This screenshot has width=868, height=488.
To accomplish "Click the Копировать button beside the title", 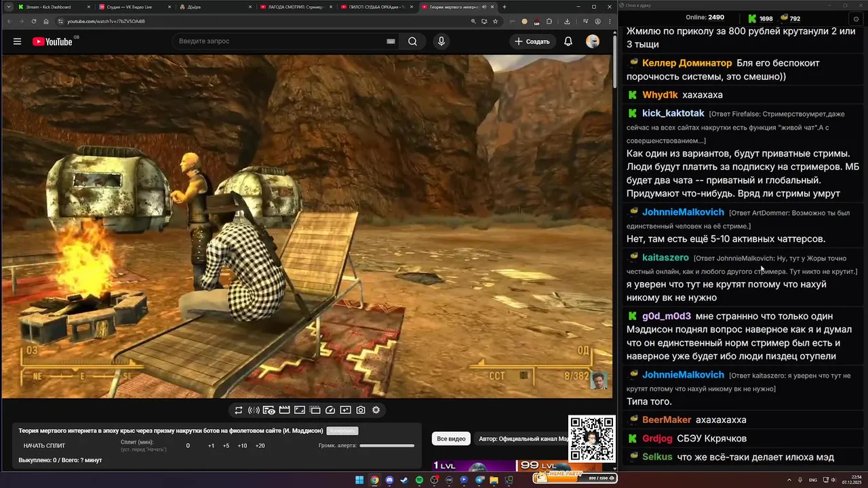I will click(x=342, y=430).
